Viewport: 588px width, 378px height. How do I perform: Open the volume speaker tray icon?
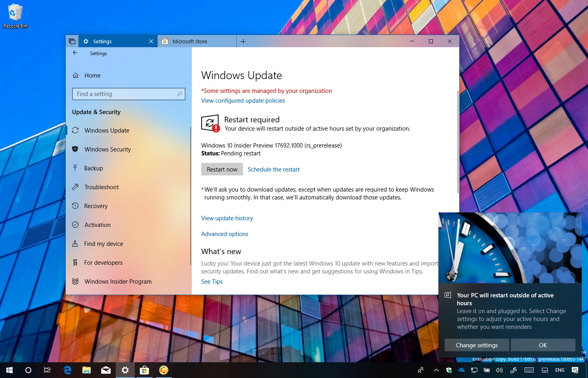click(x=499, y=370)
